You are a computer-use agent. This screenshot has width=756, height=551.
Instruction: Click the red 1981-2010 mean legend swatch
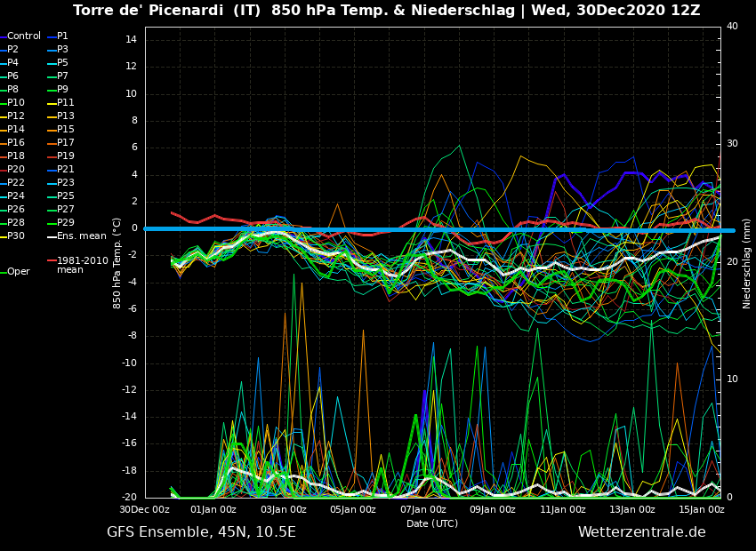[x=52, y=260]
